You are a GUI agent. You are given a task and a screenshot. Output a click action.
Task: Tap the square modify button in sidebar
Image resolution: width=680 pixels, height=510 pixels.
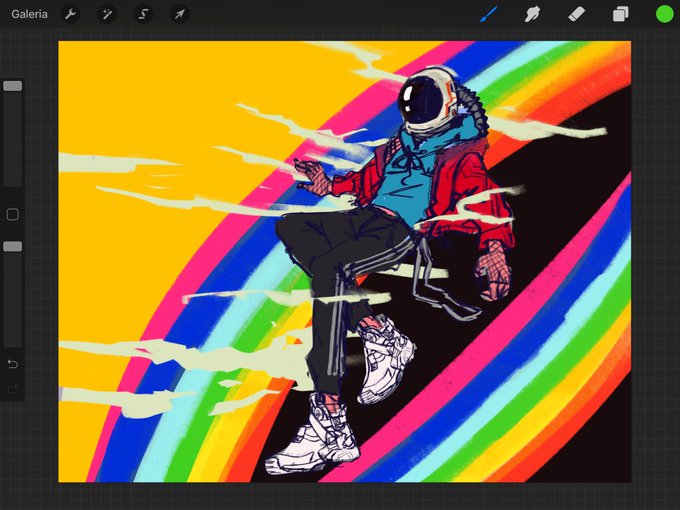(13, 214)
